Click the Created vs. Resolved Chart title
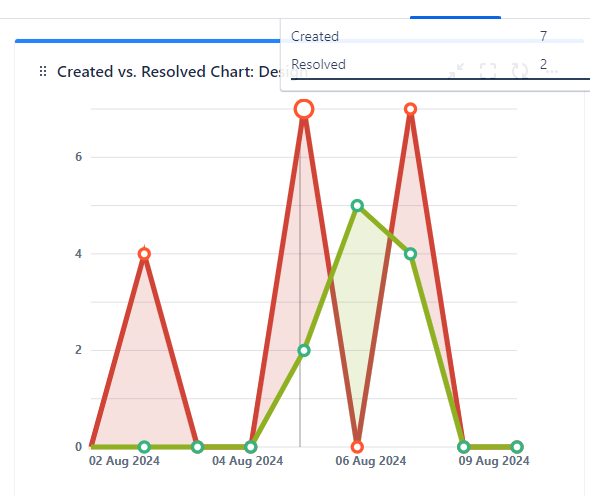This screenshot has width=590, height=496. (182, 72)
